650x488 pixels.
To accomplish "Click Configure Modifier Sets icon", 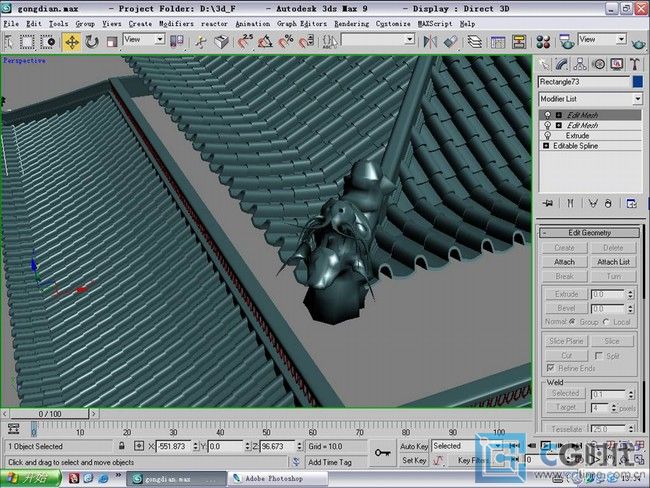I will coord(631,203).
